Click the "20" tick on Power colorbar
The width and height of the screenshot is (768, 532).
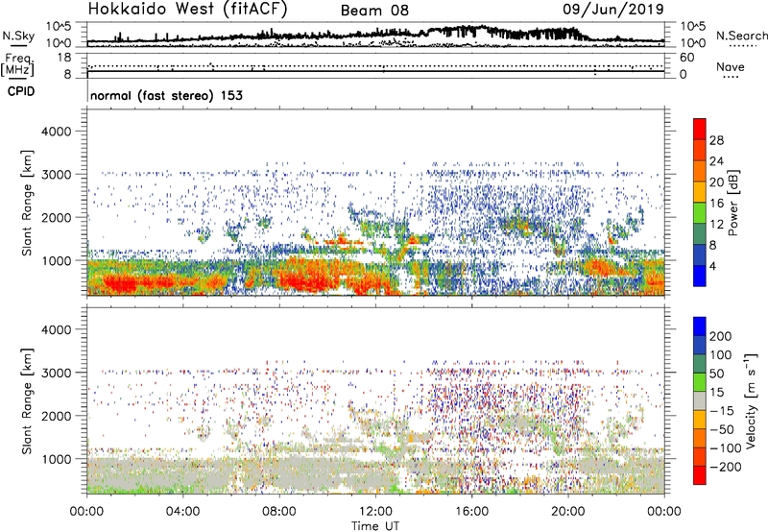click(x=716, y=182)
